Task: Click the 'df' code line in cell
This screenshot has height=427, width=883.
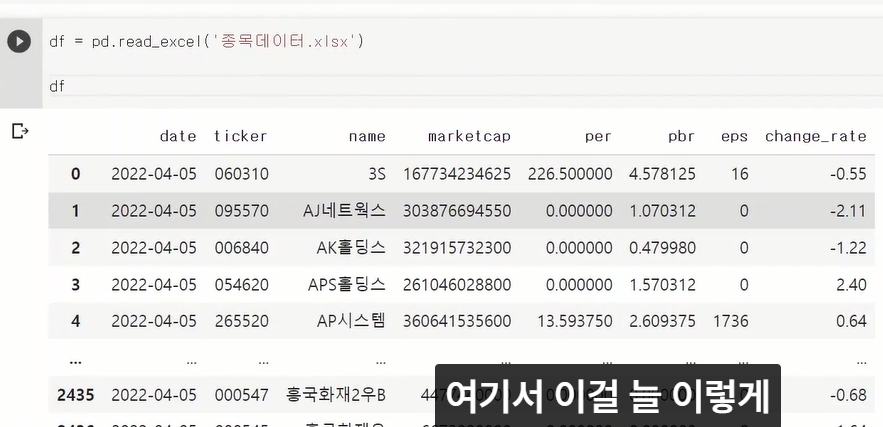Action: 57,86
